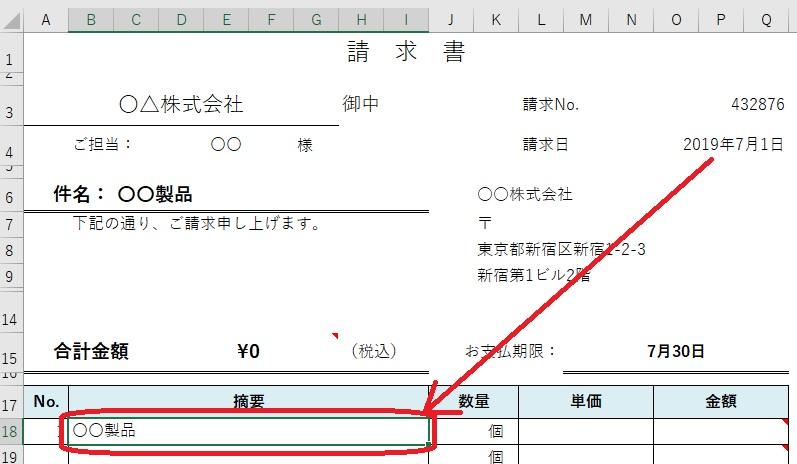Click the red comment indicator near ¥0 total
Screen dimensions: 797x464
[x=335, y=336]
